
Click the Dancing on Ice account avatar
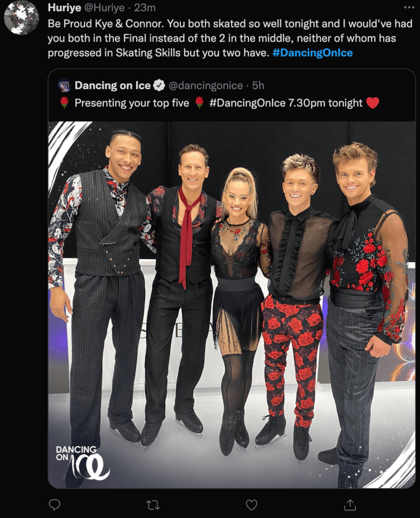[x=64, y=85]
